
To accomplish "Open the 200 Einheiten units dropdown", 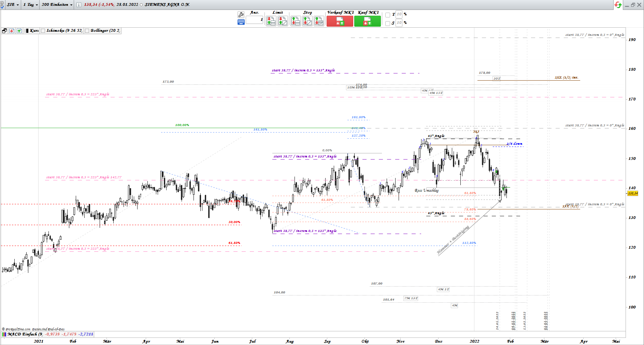I will tap(57, 5).
